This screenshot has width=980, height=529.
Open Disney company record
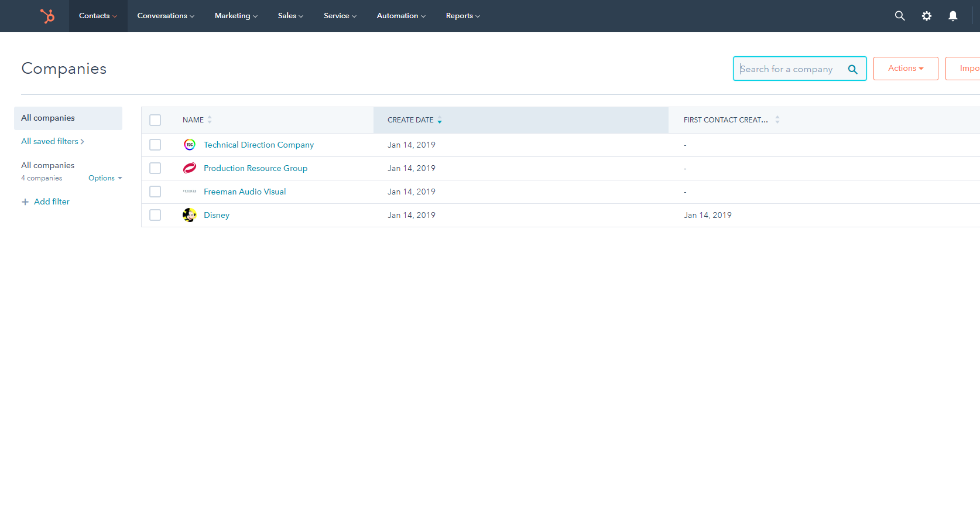tap(217, 215)
